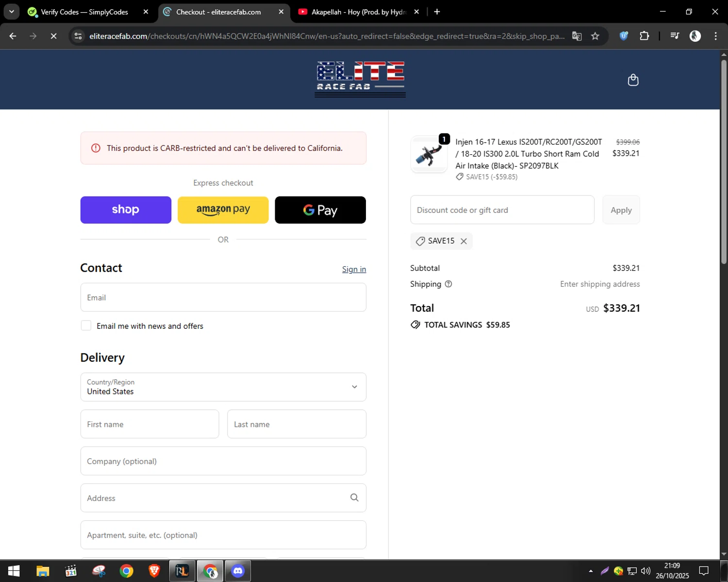Viewport: 728px width, 582px height.
Task: Switch to Checkout - eliteracefab.com tab
Action: [x=218, y=12]
